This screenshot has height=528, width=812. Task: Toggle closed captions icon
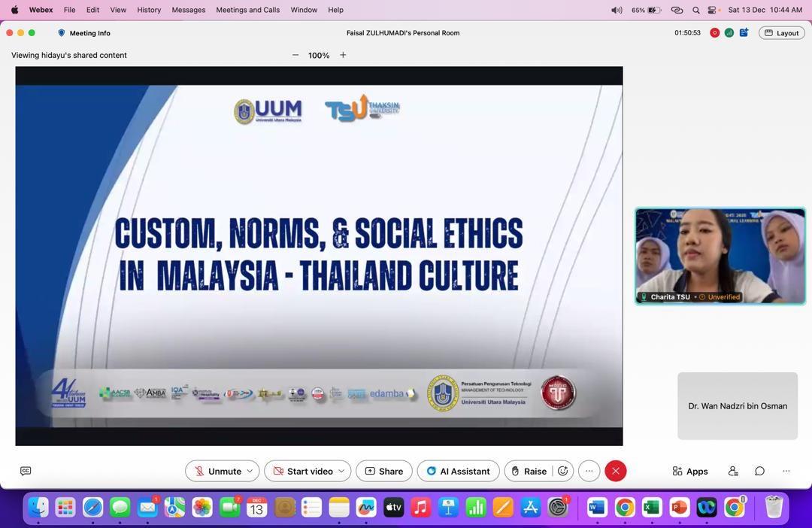point(26,471)
